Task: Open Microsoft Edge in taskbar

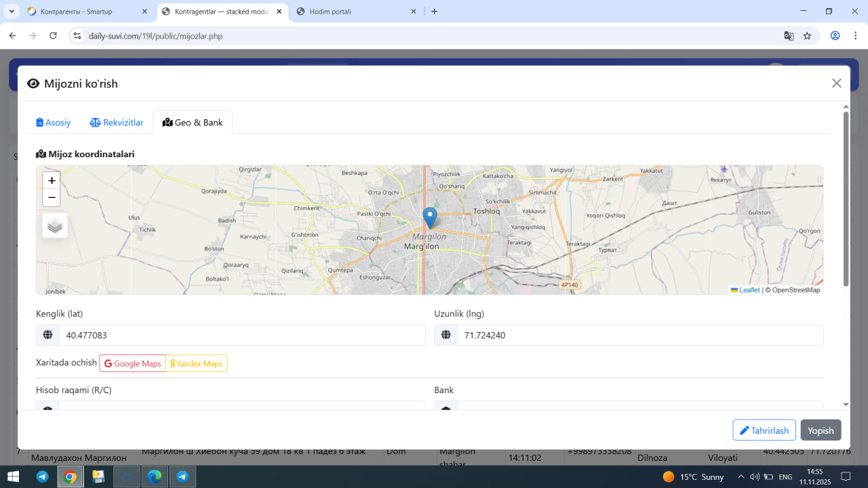Action: tap(155, 476)
